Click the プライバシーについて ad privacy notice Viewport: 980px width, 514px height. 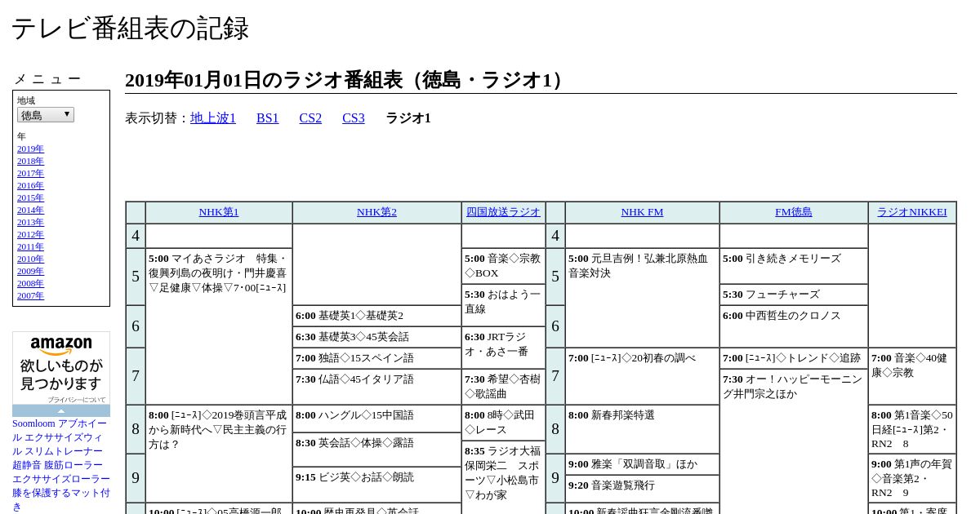pos(77,400)
